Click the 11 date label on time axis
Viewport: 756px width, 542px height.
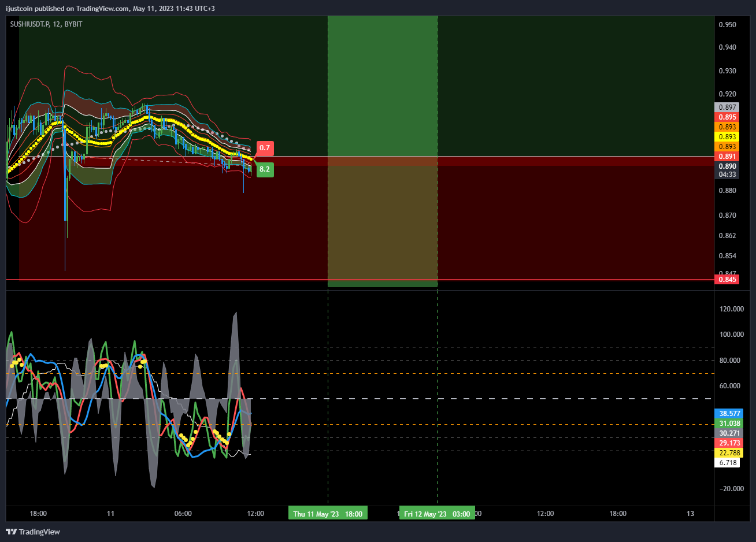tap(110, 514)
